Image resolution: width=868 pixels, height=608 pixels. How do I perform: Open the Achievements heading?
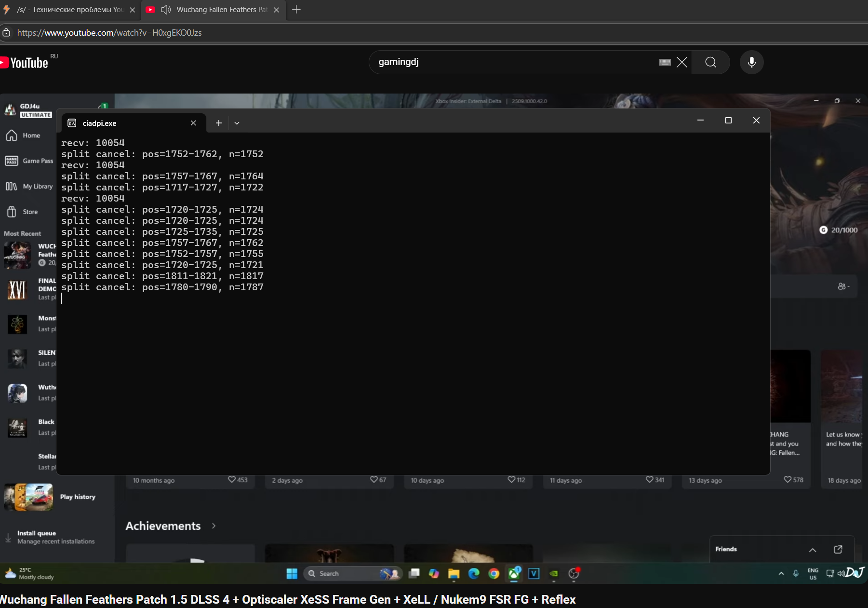point(163,526)
